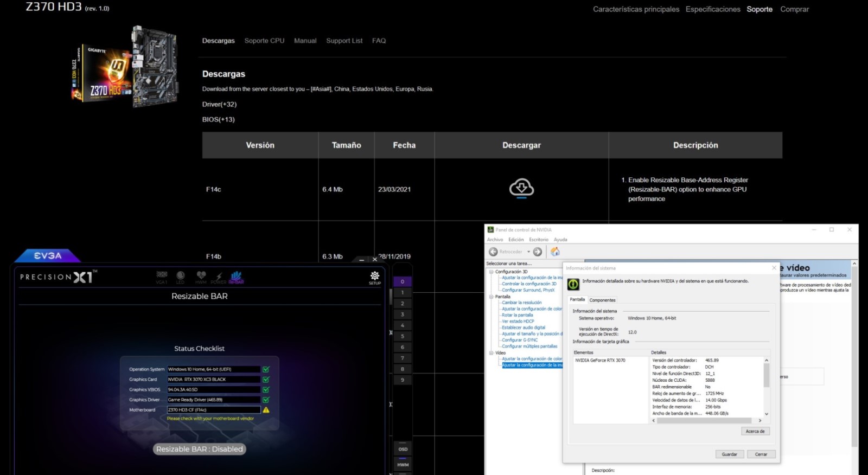Select the Re-BAR icon in Precision X1

(237, 277)
